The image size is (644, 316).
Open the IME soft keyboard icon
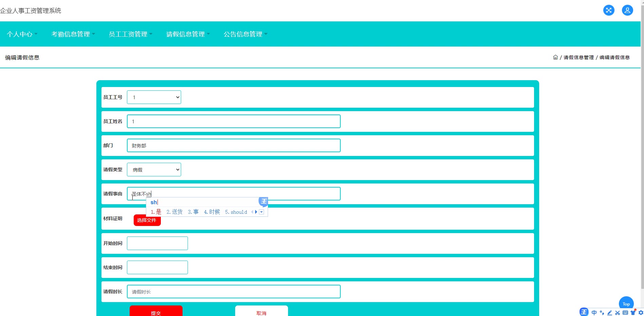click(x=625, y=313)
